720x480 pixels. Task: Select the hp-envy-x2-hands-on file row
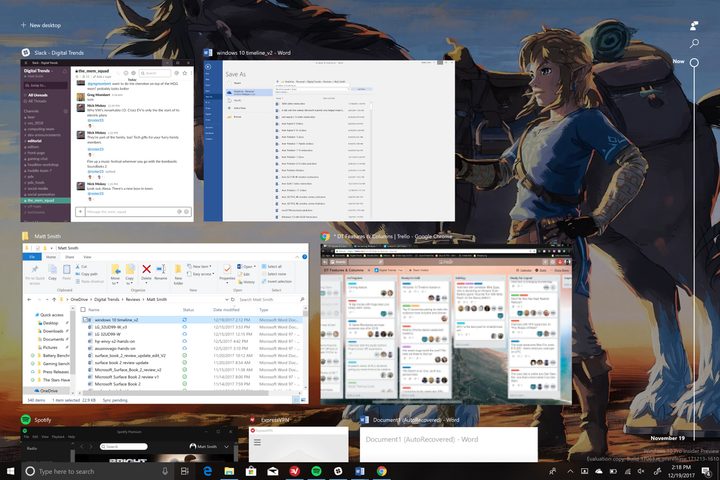pyautogui.click(x=192, y=341)
